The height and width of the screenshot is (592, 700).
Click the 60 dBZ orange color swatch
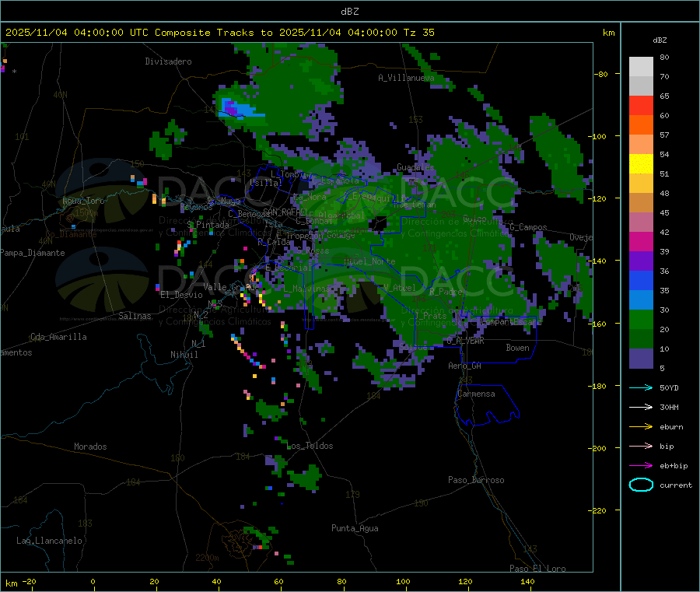[x=641, y=125]
